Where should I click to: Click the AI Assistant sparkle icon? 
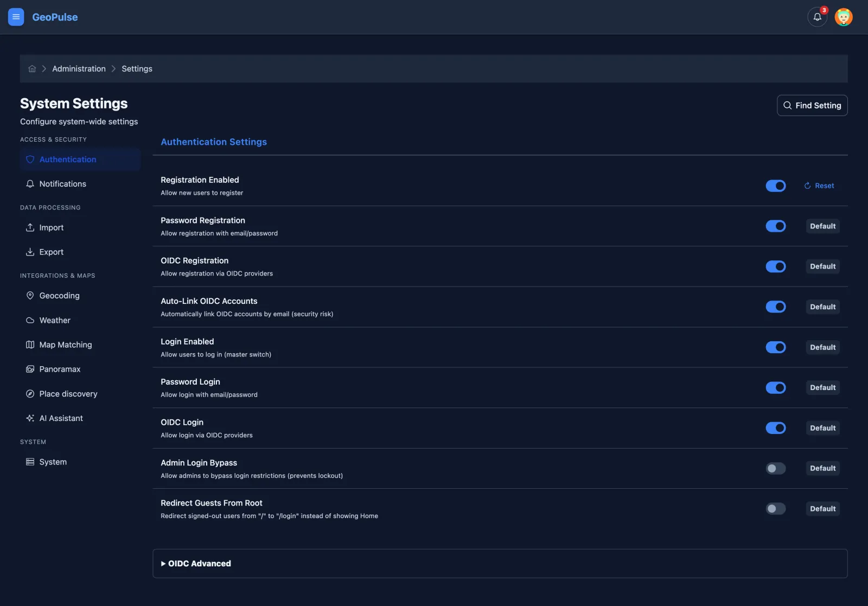[x=30, y=418]
